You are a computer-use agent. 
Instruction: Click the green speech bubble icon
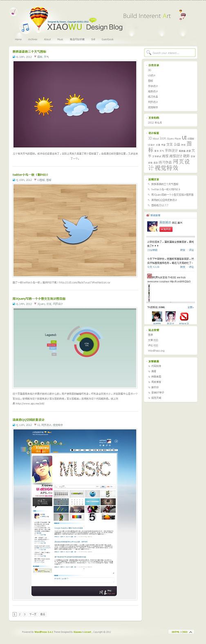(93, 19)
